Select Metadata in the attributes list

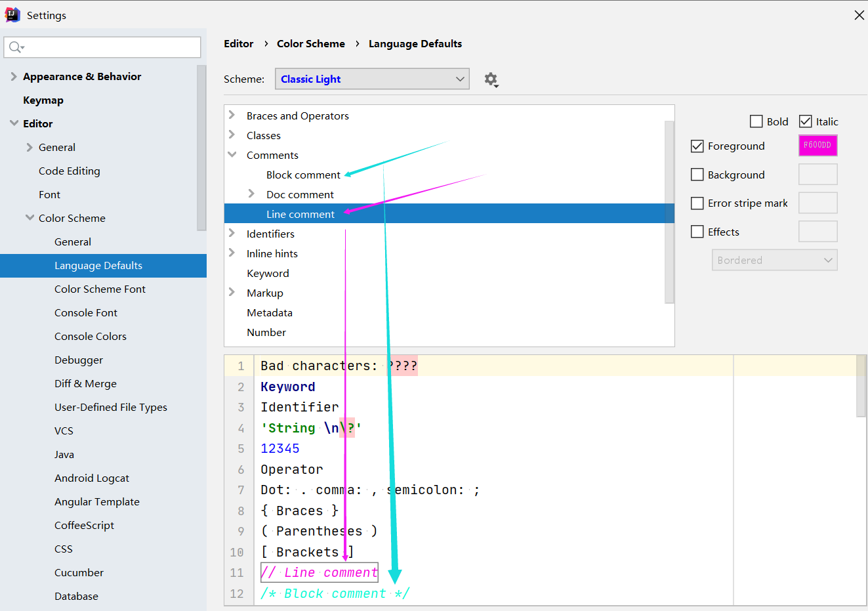pyautogui.click(x=270, y=313)
